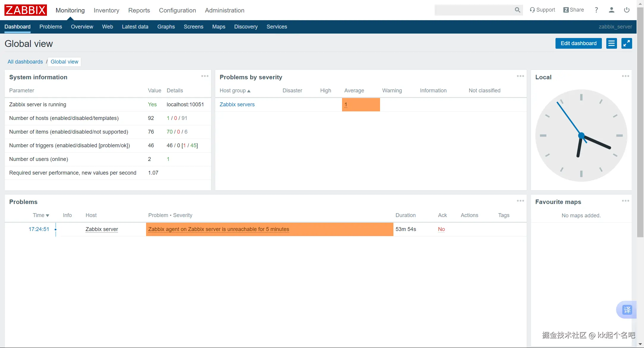The width and height of the screenshot is (644, 348).
Task: Open dashboard actions hamburger menu
Action: [x=611, y=43]
